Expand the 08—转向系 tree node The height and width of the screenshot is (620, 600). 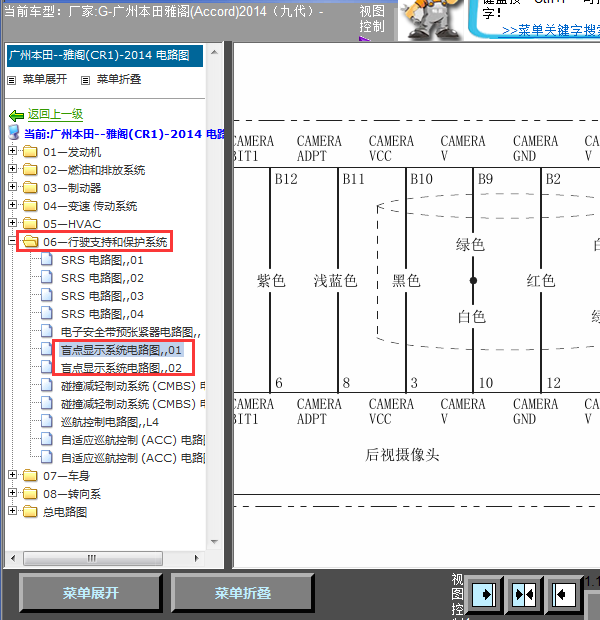(12, 492)
